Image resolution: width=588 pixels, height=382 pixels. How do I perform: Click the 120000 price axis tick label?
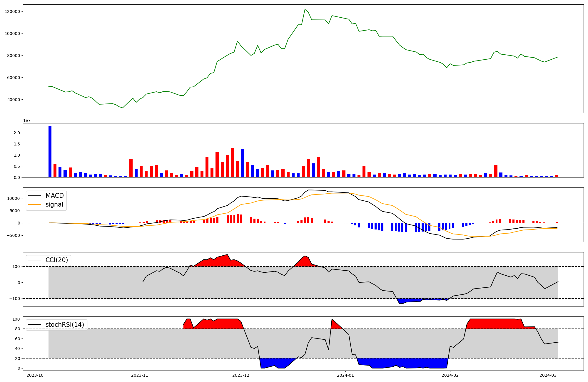12,11
